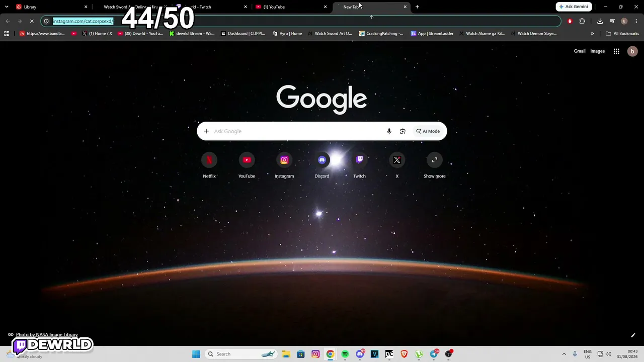Viewport: 644px width, 362px height.
Task: Stop loading the current page
Action: pos(32,21)
